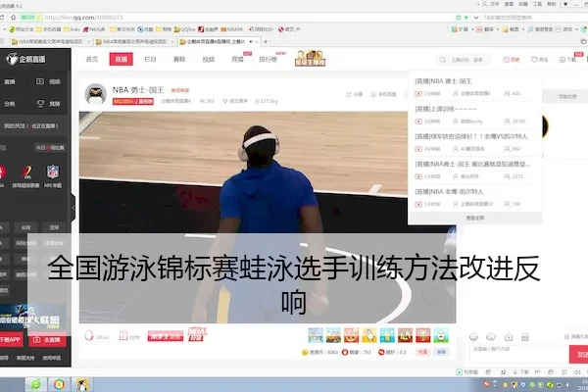The image size is (588, 392).
Task: Open the 下载 download dropdown in the header
Action: 567,60
